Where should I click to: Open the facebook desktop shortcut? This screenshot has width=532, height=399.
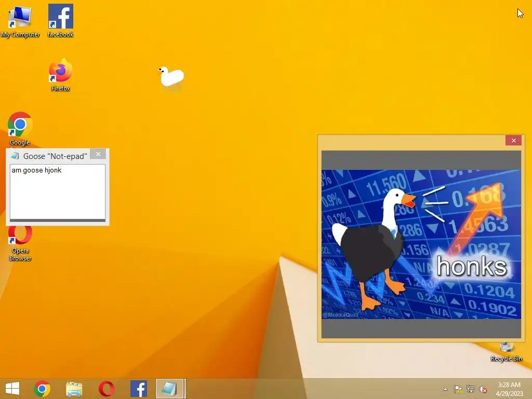coord(60,20)
